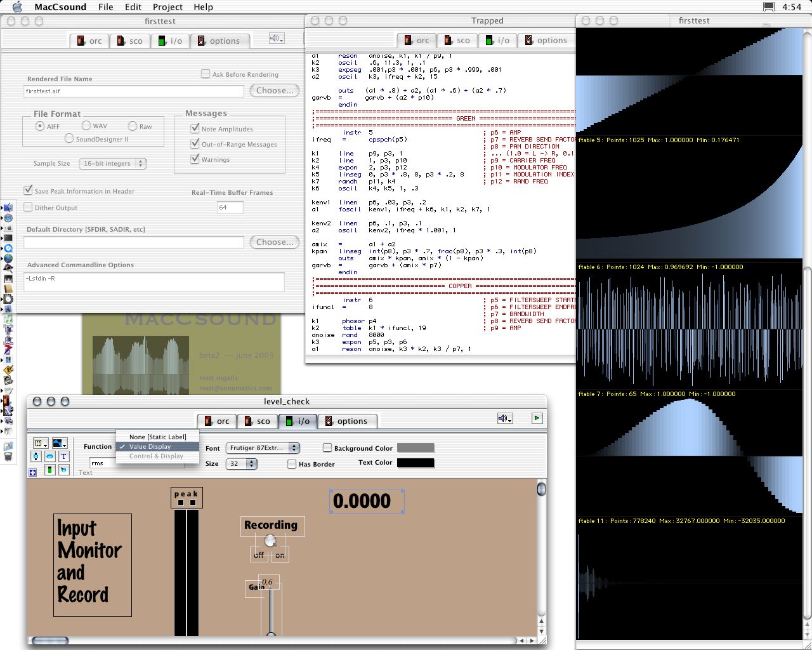Select the green meter widget tool

point(49,470)
